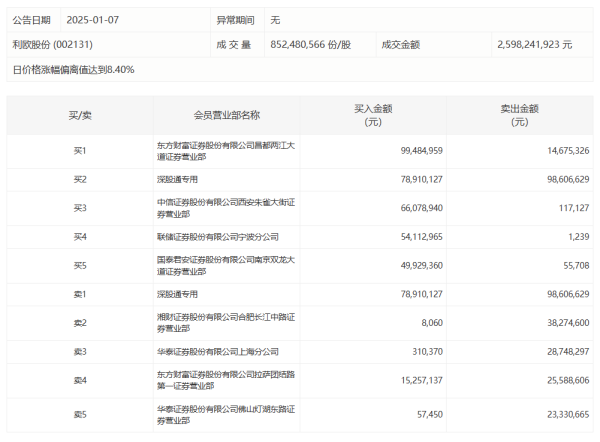The height and width of the screenshot is (442, 600).
Task: Select 98,606,629 in the 卖1 row
Action: pyautogui.click(x=568, y=294)
